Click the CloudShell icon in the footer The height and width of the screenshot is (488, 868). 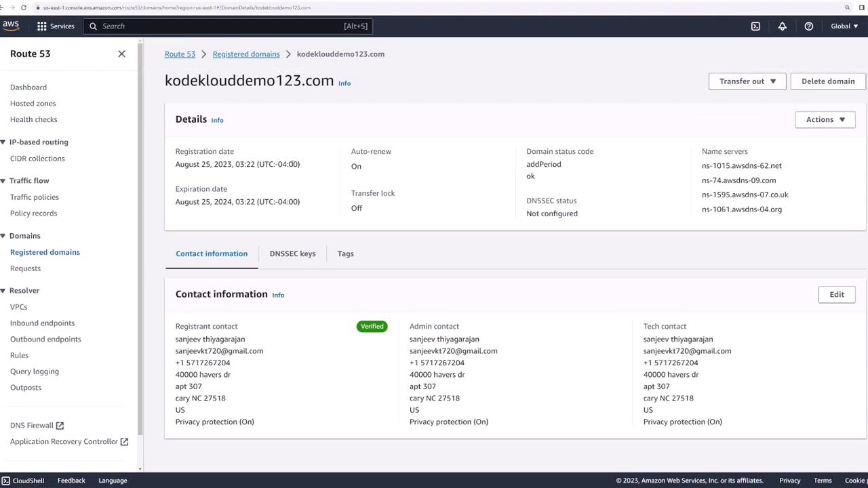[x=5, y=481]
